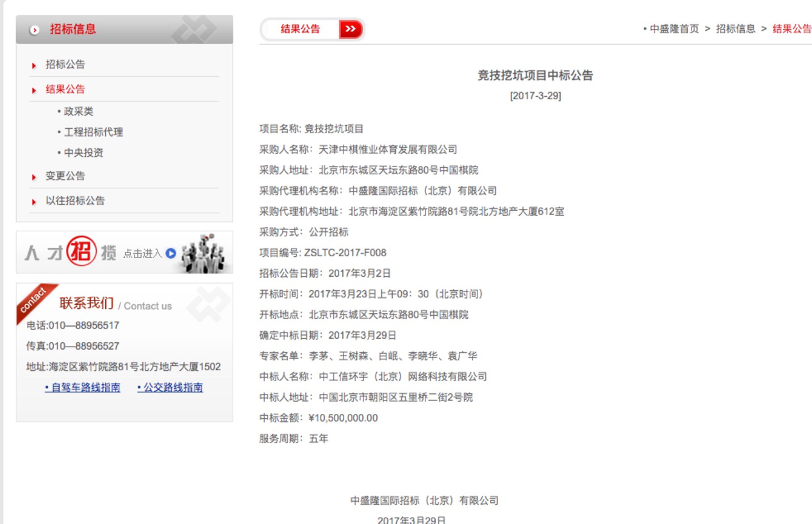Click the 招标信息 sidebar header

click(x=124, y=29)
